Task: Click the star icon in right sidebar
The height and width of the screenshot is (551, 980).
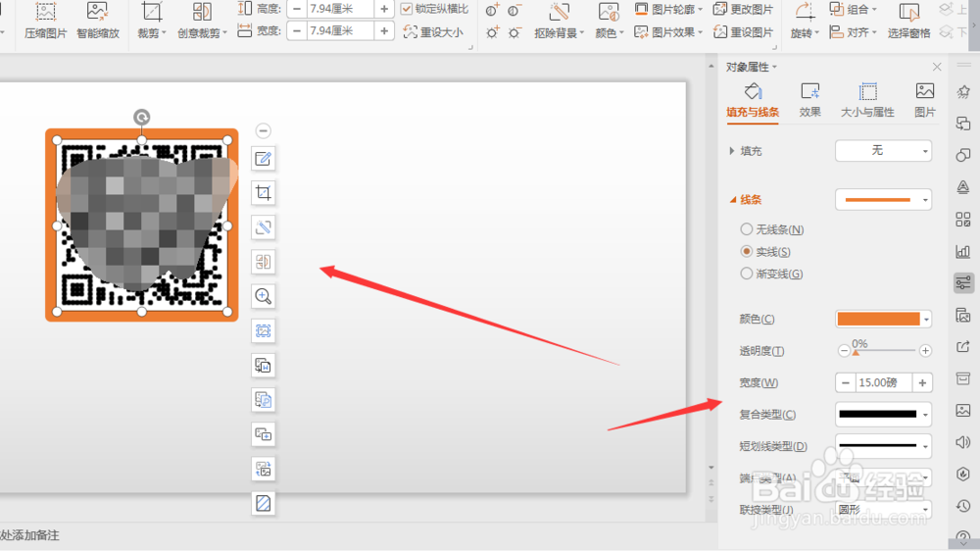Action: coord(963,92)
